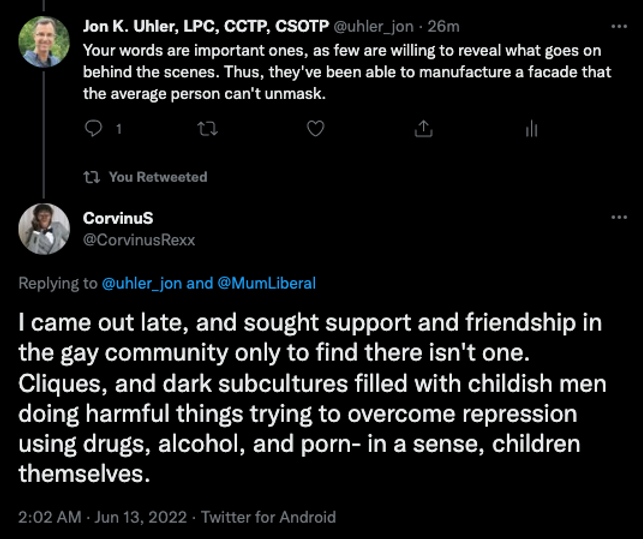
Task: View tweet analytics bar-chart icon
Action: (x=531, y=128)
